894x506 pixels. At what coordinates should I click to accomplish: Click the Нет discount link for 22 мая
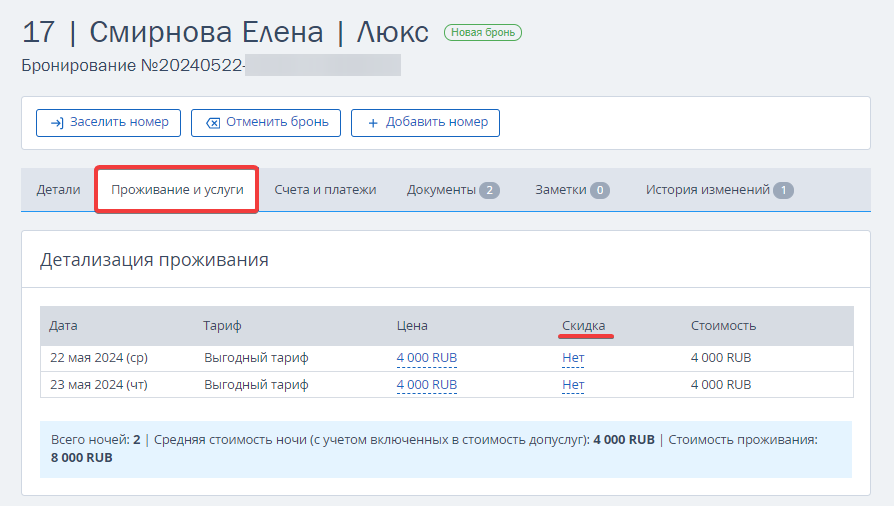click(573, 358)
